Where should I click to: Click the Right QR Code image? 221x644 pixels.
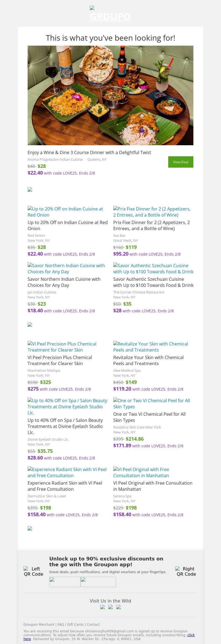coord(186,571)
